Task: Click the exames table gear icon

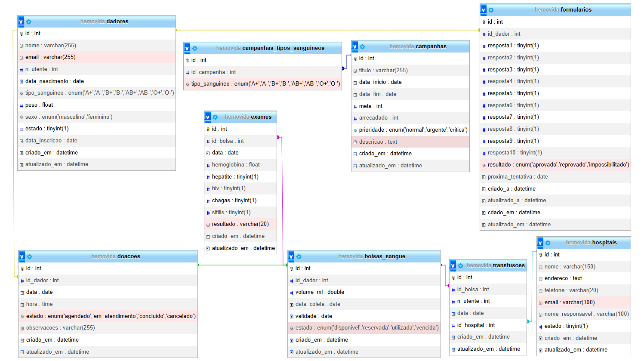Action: 215,117
